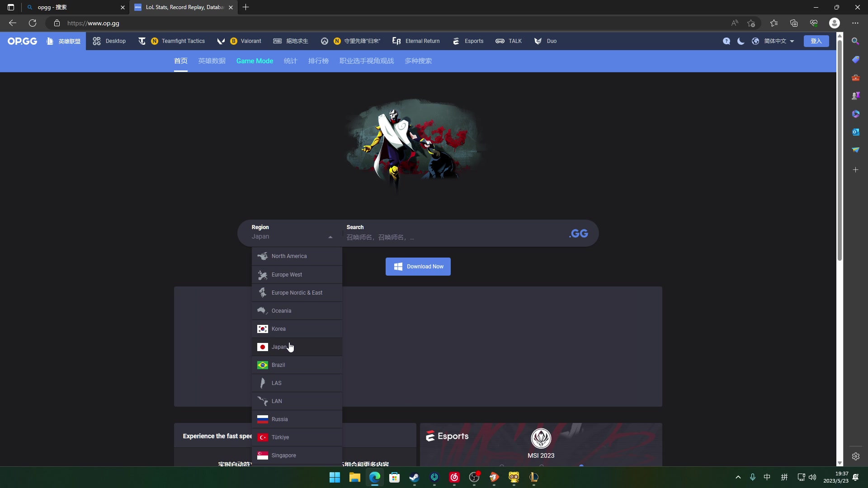This screenshot has height=488, width=868.
Task: Open sidebar settings gear
Action: pos(855,456)
